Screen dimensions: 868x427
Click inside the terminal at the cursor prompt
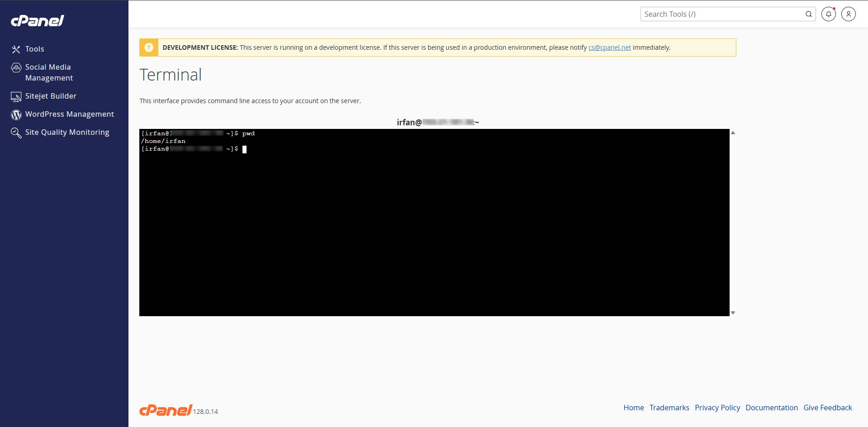(244, 149)
